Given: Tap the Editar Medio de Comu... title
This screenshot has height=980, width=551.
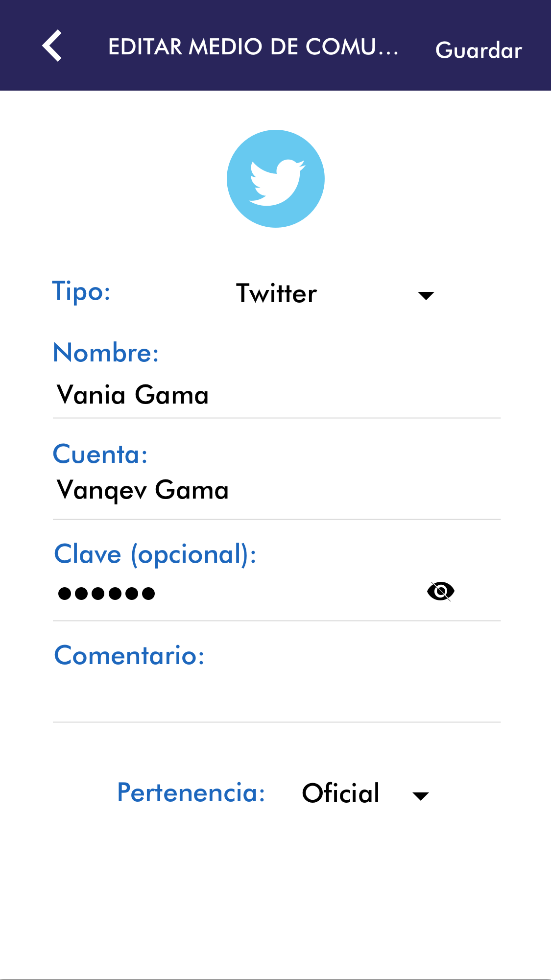Looking at the screenshot, I should click(253, 47).
